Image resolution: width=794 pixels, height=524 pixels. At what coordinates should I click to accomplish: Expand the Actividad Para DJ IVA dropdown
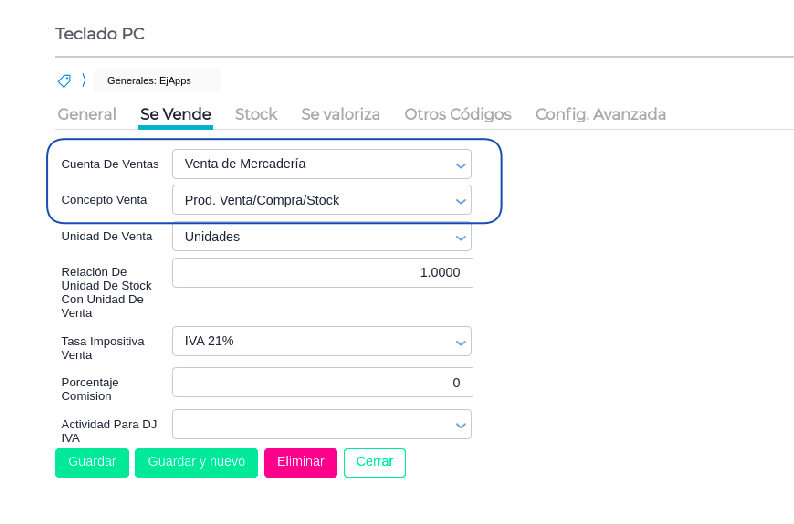tap(321, 424)
